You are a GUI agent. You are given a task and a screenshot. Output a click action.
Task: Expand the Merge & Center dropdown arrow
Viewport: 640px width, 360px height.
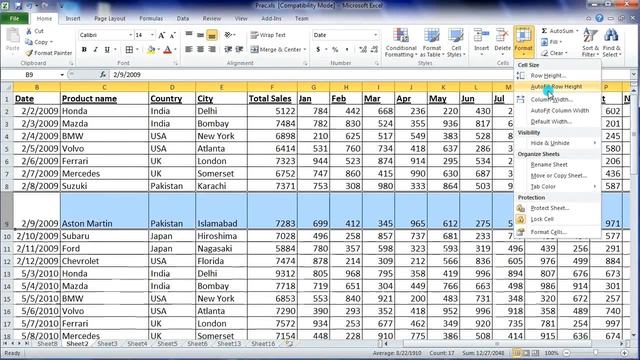[x=305, y=50]
